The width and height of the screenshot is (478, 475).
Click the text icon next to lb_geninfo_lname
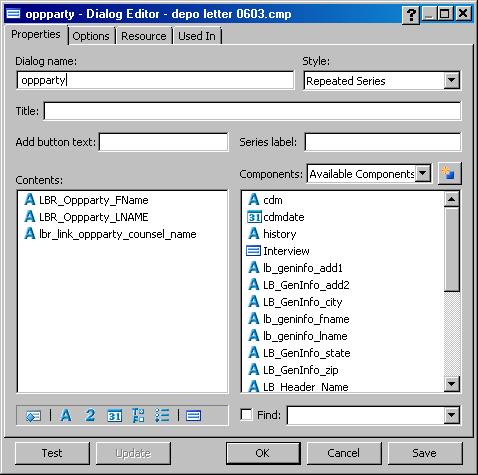click(x=254, y=336)
